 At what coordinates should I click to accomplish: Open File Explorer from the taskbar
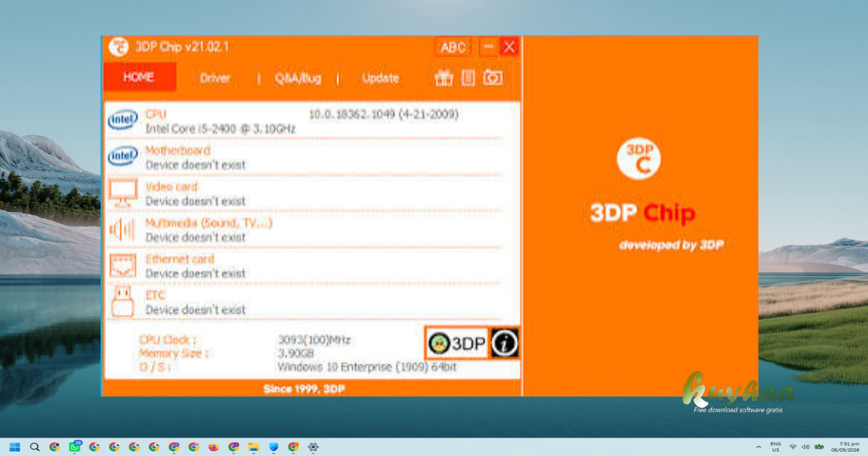click(253, 448)
